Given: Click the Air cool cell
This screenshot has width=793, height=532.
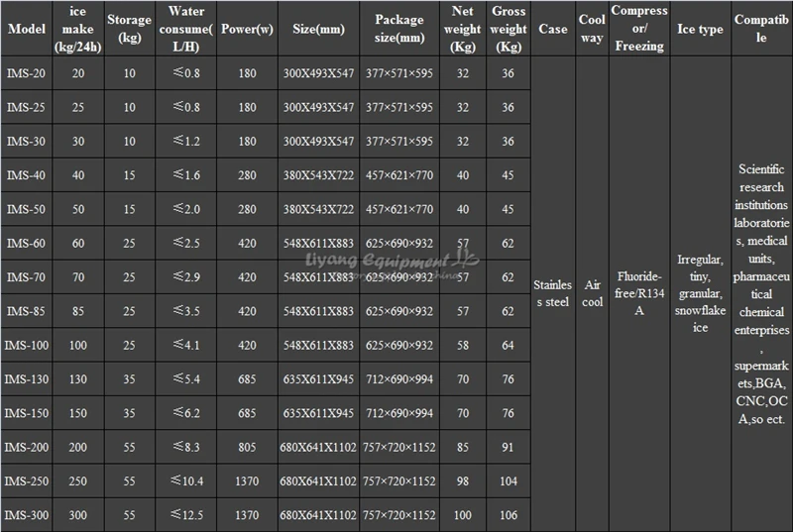Looking at the screenshot, I should (592, 294).
